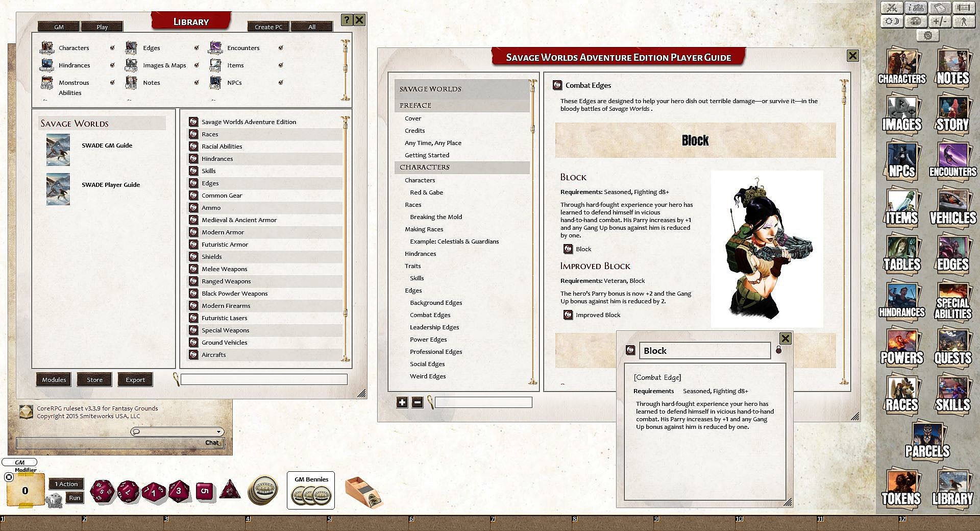This screenshot has height=531, width=980.
Task: Open Getting Started in the contents tree
Action: [427, 155]
